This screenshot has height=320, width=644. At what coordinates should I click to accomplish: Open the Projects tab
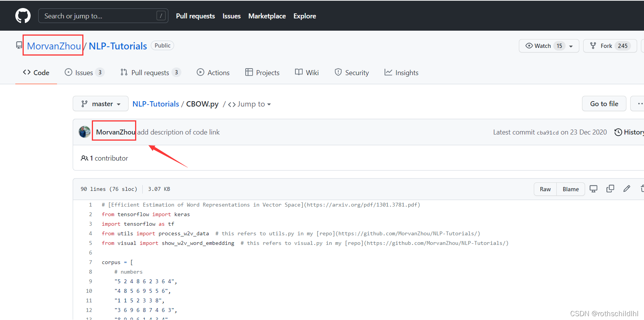[x=262, y=72]
